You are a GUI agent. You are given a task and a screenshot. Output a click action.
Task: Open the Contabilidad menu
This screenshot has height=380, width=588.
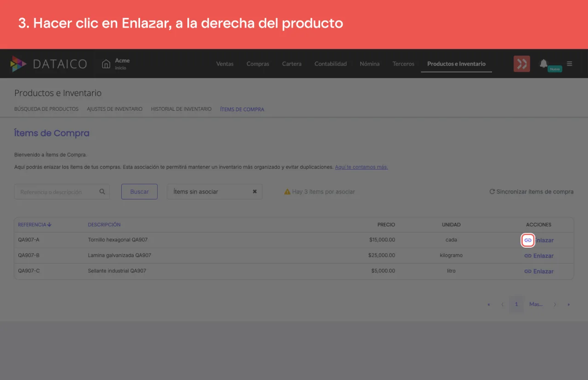click(x=330, y=64)
